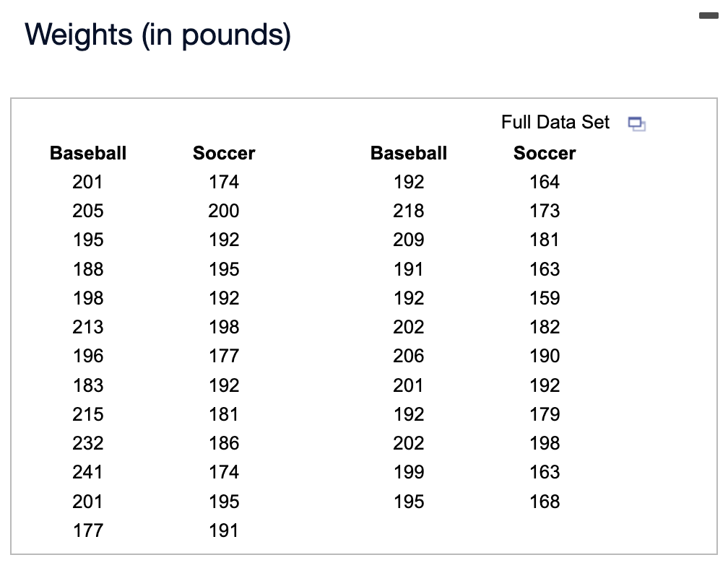Viewport: 728px width, 586px height.
Task: Click the Full Data Set label
Action: tap(555, 122)
